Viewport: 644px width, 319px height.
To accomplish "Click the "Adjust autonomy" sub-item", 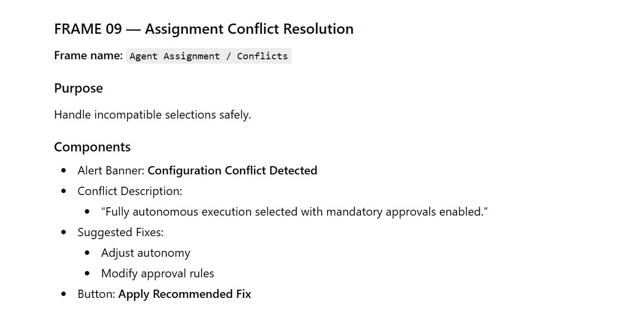I will (146, 253).
